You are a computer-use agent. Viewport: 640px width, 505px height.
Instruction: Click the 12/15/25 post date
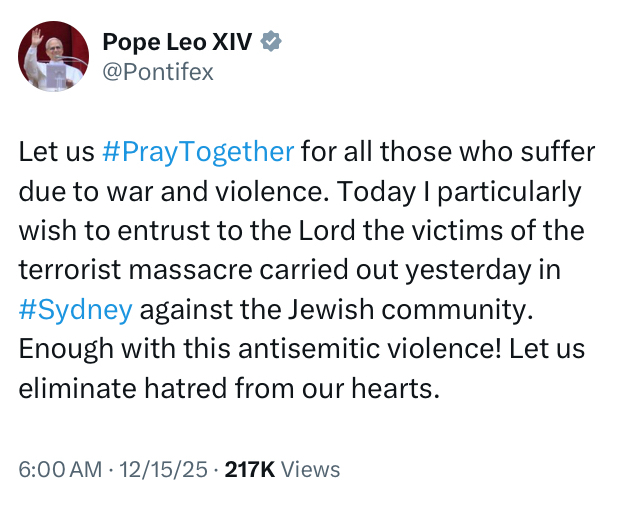click(x=166, y=469)
